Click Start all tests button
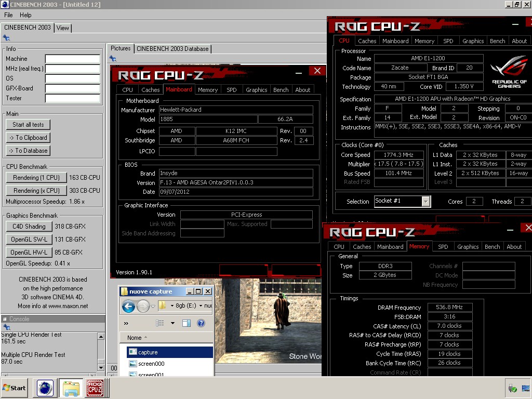Screen dimensions: 532x399 pos(28,125)
